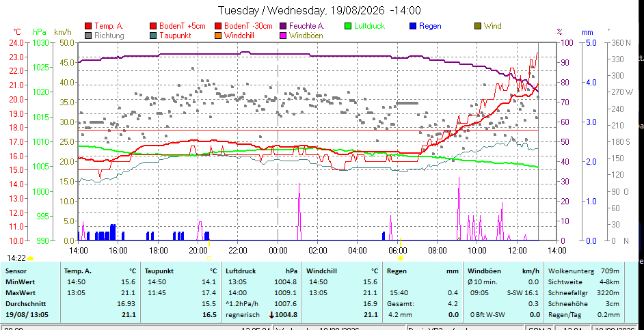Select the Windböen legend label
Screen dimensions: 644x330
pos(306,36)
